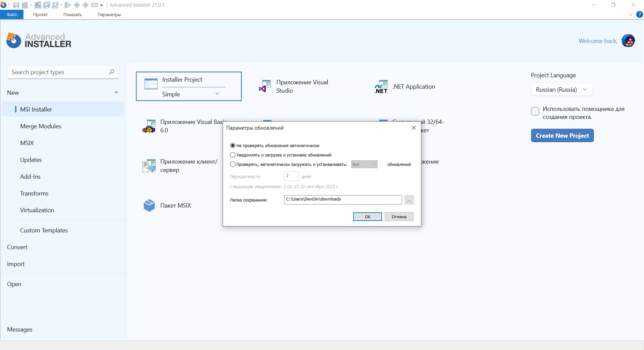Collapse the ribbon with the chevron near Help

(x=631, y=14)
